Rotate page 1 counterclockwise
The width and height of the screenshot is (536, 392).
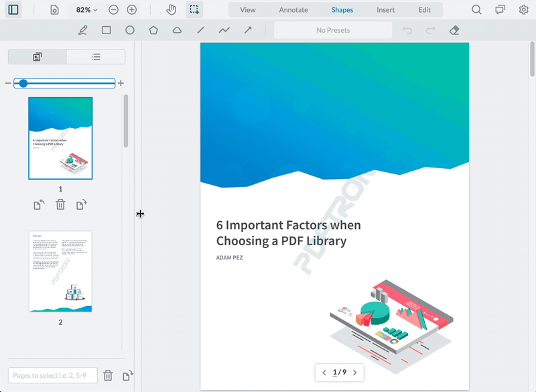pos(38,204)
